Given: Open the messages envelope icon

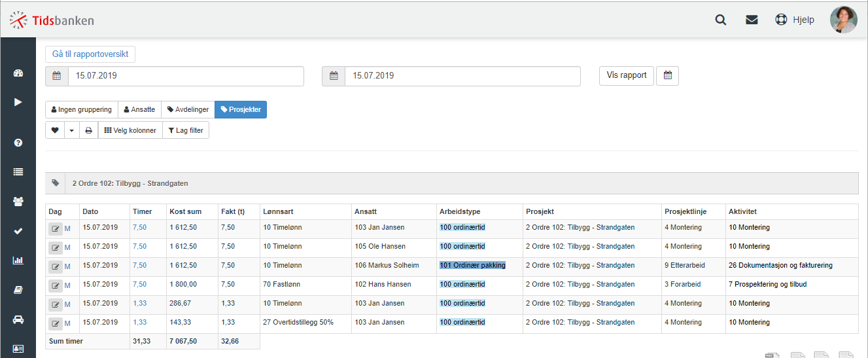Looking at the screenshot, I should click(x=752, y=20).
